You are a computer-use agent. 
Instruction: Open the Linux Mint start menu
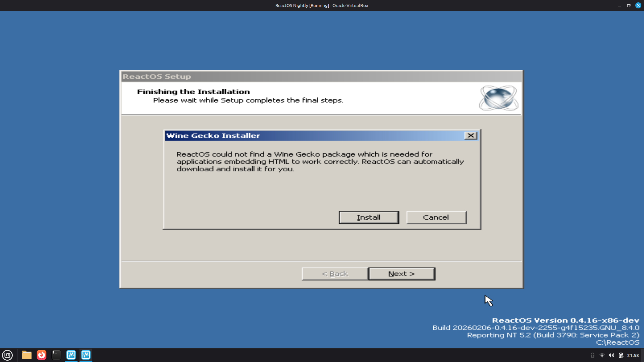point(7,355)
